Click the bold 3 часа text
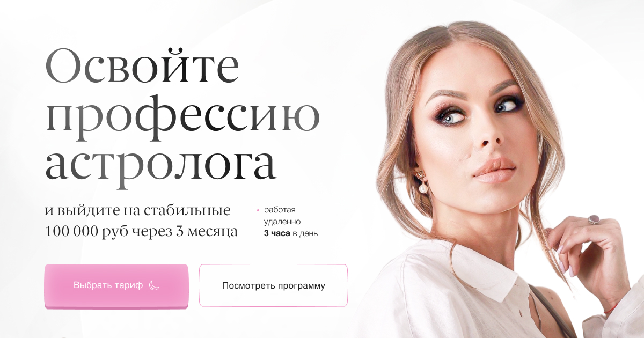 tap(276, 233)
